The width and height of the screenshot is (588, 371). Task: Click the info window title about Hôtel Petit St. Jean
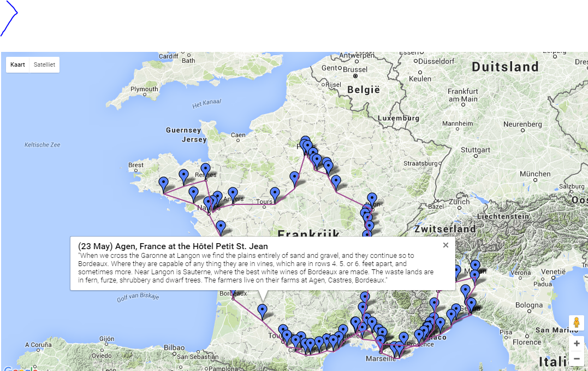[173, 246]
